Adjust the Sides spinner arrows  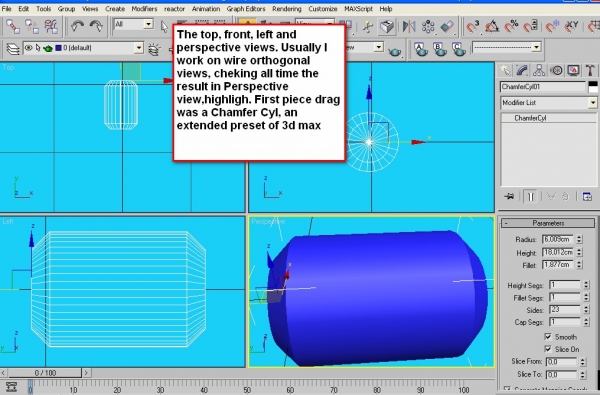586,310
